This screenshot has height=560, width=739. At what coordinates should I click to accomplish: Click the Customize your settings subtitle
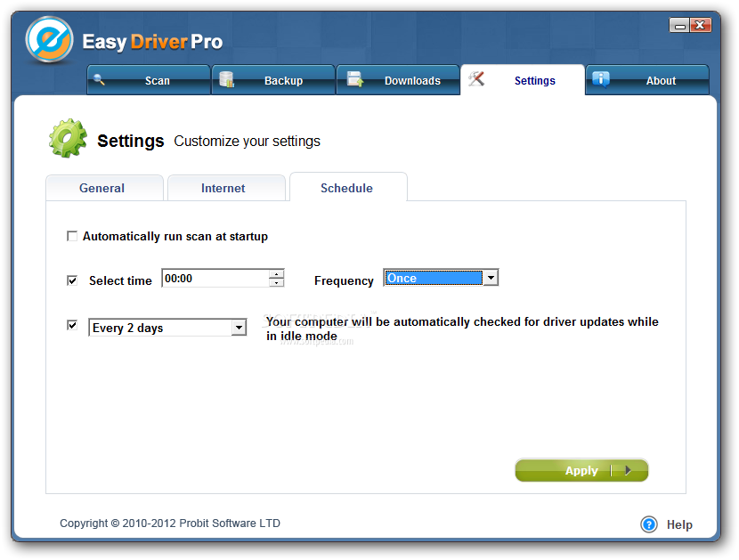tap(247, 141)
